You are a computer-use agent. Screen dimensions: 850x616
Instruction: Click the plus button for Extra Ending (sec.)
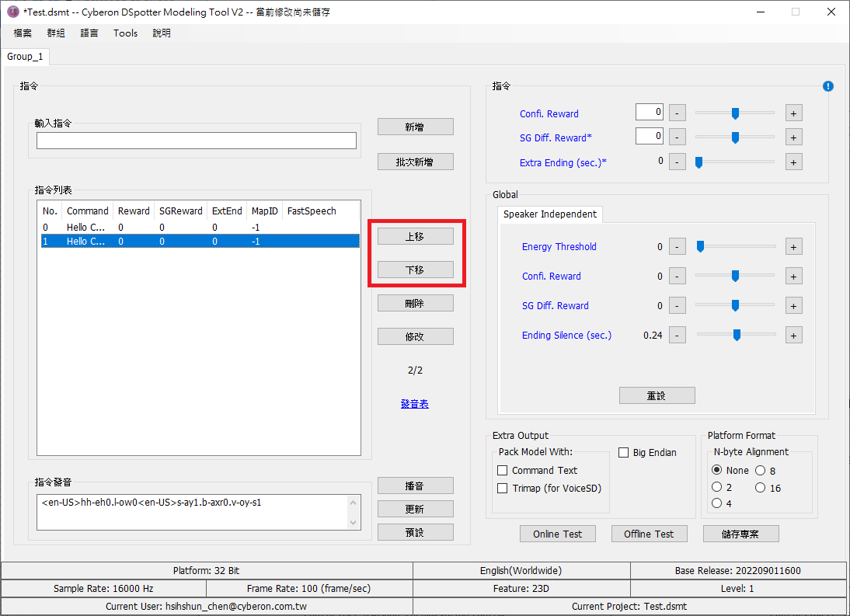coord(793,162)
